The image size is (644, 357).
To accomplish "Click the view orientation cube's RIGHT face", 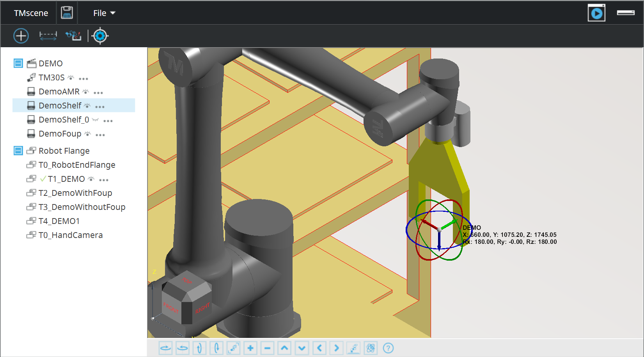I will click(202, 308).
